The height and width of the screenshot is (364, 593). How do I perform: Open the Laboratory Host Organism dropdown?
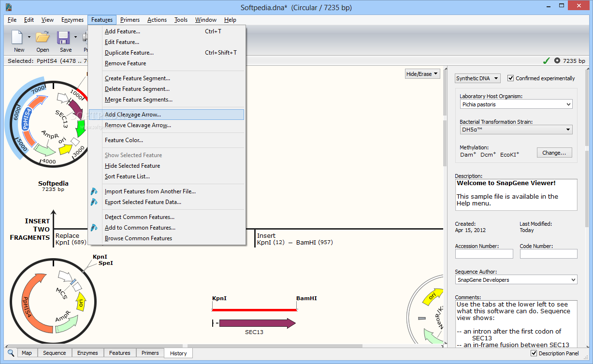(x=516, y=104)
